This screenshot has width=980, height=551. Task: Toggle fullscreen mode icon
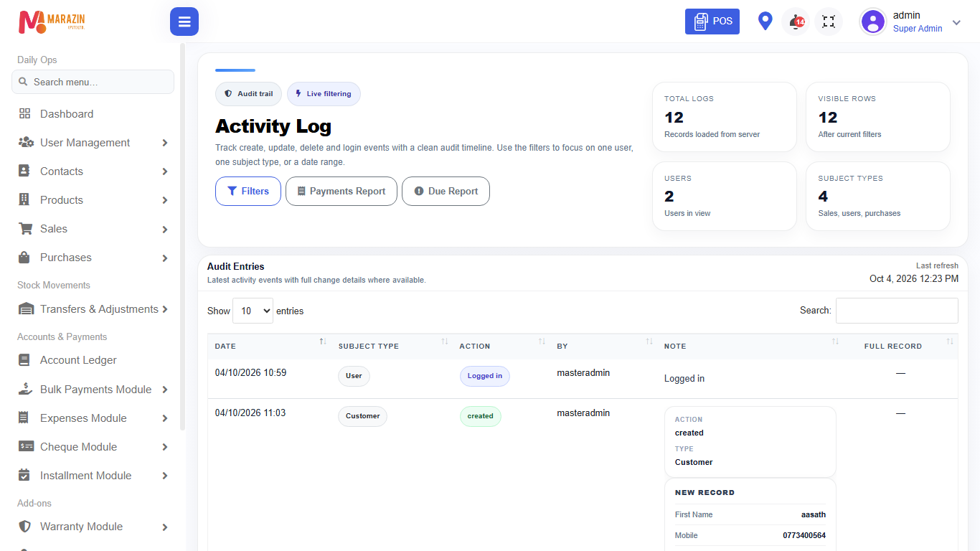point(829,22)
